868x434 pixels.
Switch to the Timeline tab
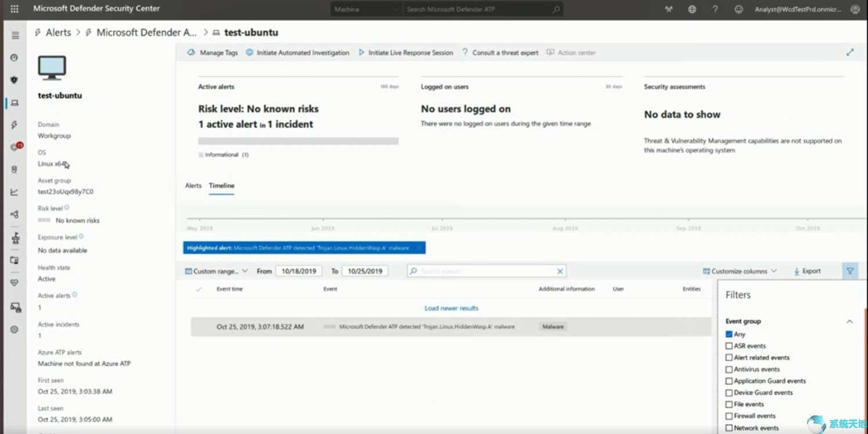[222, 186]
